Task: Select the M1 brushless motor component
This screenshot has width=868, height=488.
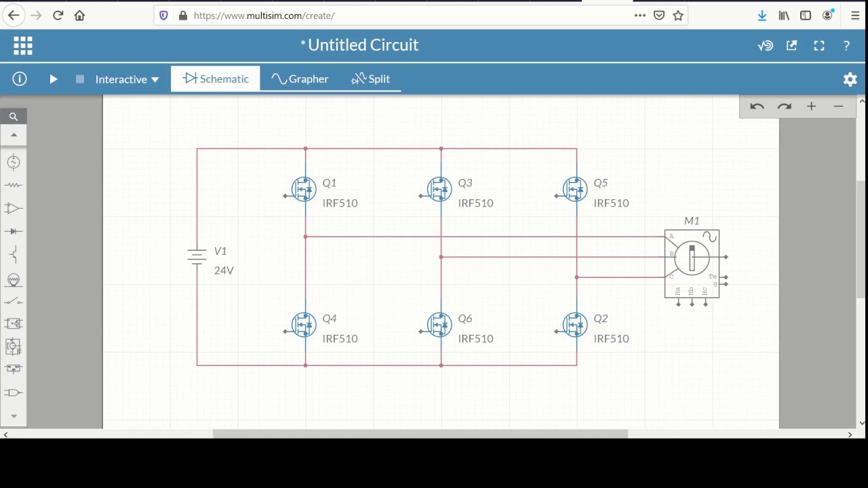Action: click(x=692, y=264)
